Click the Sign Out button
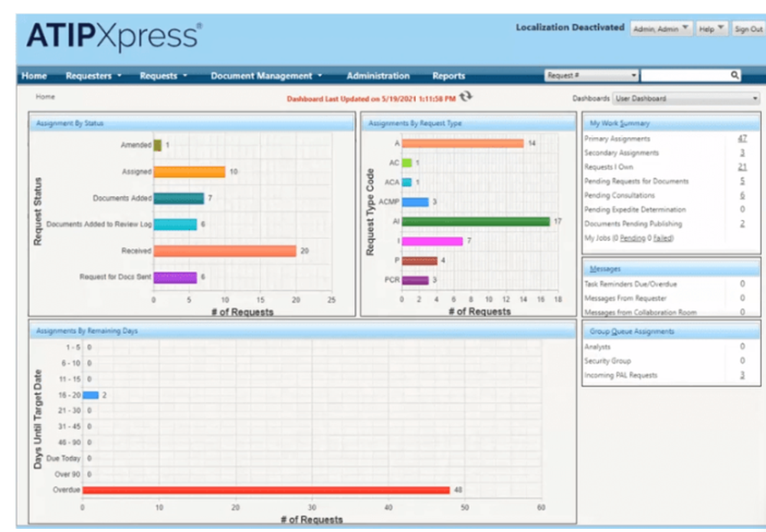The width and height of the screenshot is (766, 532). (747, 28)
